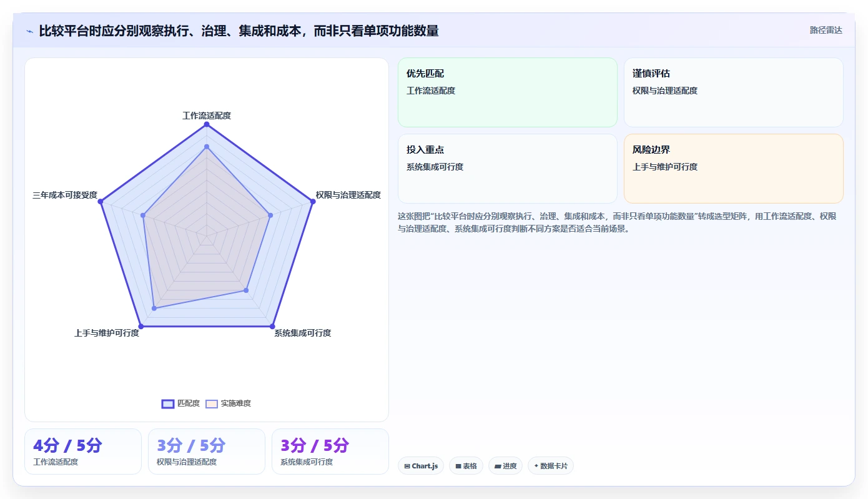
Task: Toggle the 匹配度 legend item
Action: pyautogui.click(x=180, y=403)
